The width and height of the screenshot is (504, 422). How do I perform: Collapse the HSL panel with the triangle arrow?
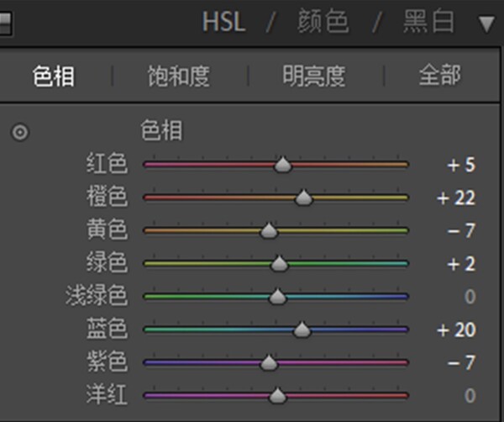click(x=486, y=24)
